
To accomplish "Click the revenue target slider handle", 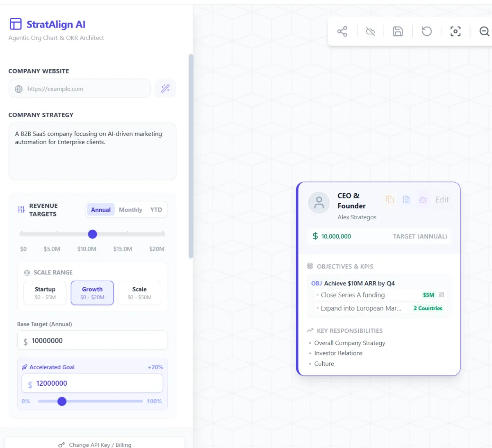I will 92,234.
